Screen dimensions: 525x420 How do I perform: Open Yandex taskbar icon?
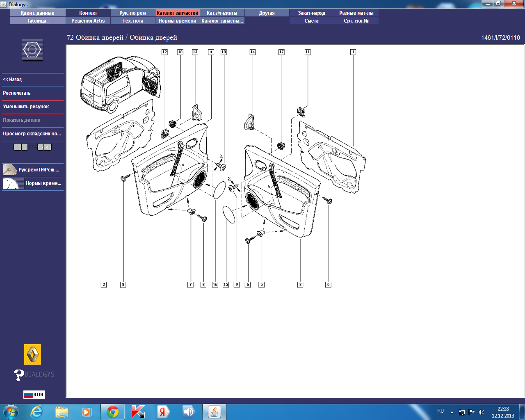click(x=163, y=412)
